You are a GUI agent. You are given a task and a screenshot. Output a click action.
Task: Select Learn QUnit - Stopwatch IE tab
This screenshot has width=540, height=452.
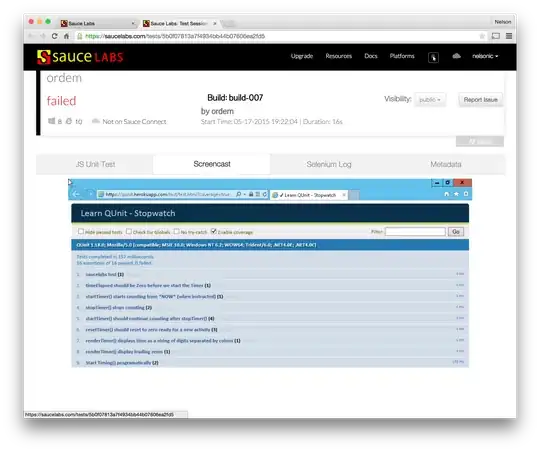[x=309, y=195]
